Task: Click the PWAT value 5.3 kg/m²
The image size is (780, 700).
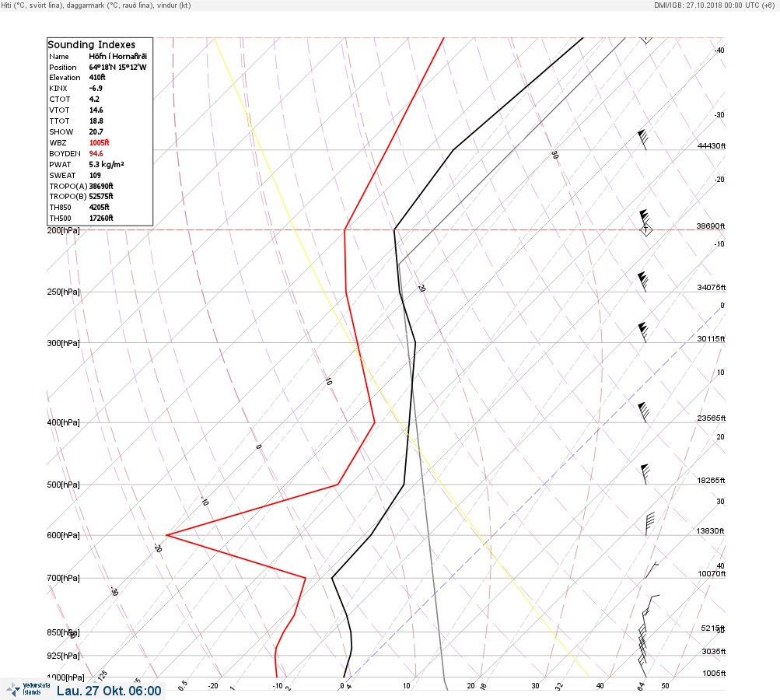Action: [107, 164]
